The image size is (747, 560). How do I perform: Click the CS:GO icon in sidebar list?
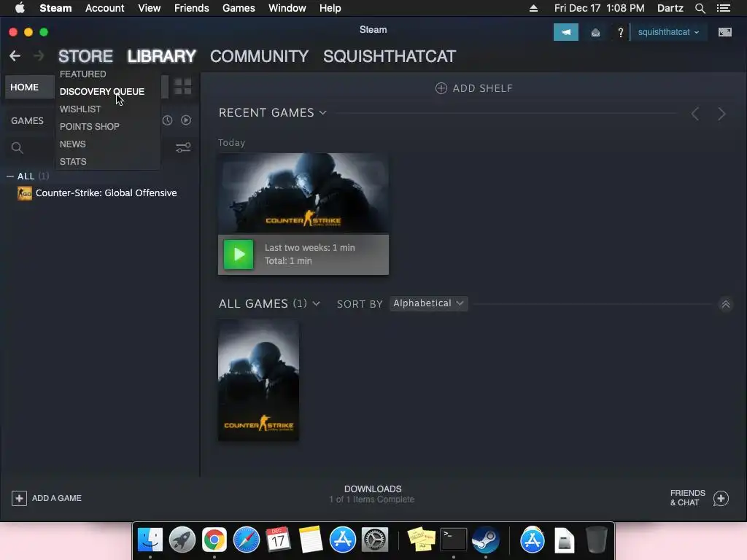25,192
